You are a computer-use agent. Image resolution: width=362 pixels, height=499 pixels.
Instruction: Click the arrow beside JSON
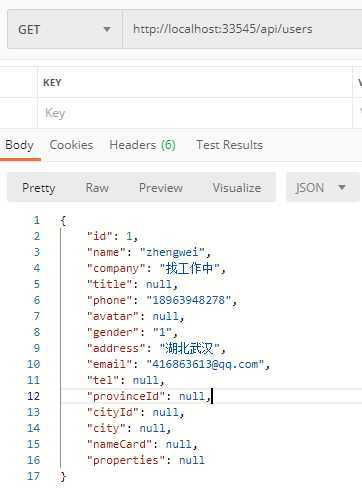(x=342, y=187)
